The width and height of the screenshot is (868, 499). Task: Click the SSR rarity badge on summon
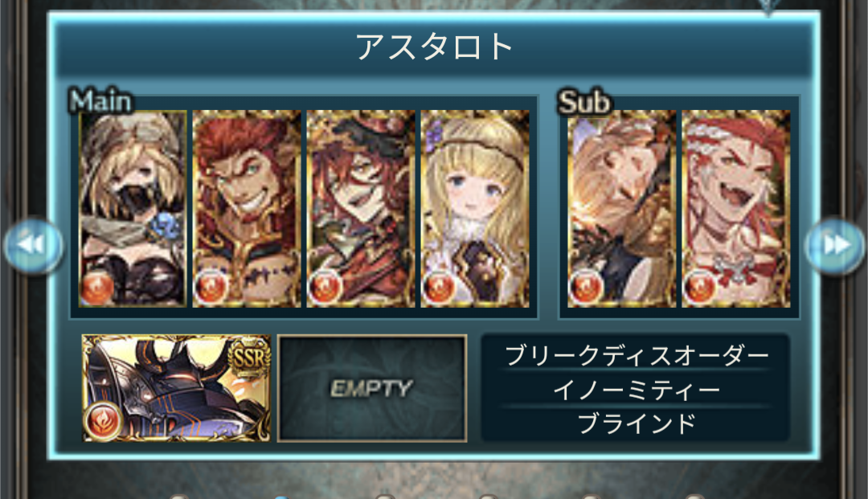(x=250, y=357)
